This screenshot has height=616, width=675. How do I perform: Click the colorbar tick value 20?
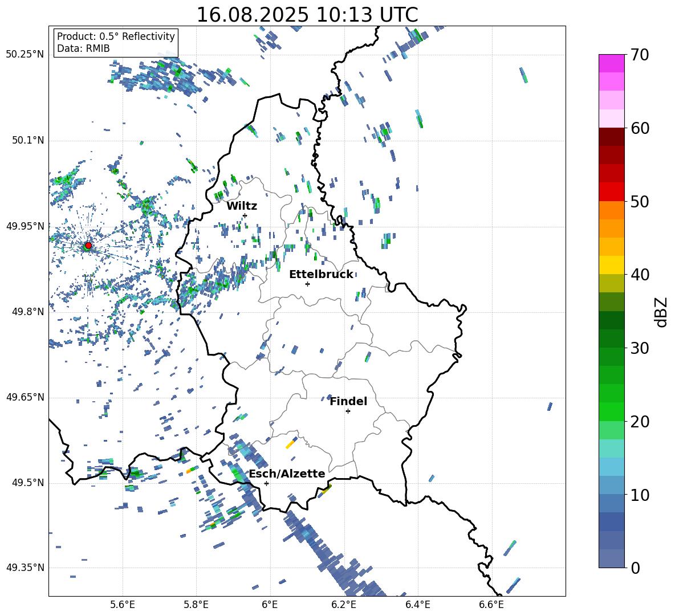[640, 421]
